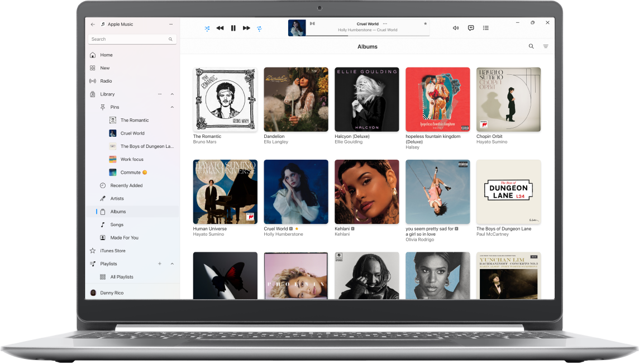Open Cruel World album cover in grid
The height and width of the screenshot is (364, 639).
296,192
